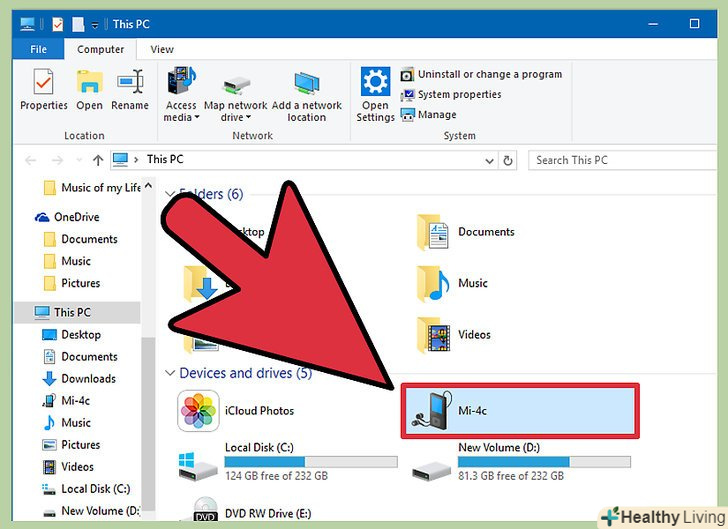Viewport: 728px width, 529px height.
Task: Select OneDrive in navigation pane
Action: tap(67, 217)
